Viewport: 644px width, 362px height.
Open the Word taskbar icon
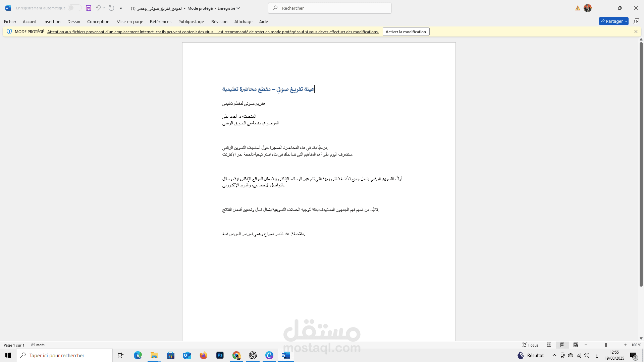click(286, 355)
